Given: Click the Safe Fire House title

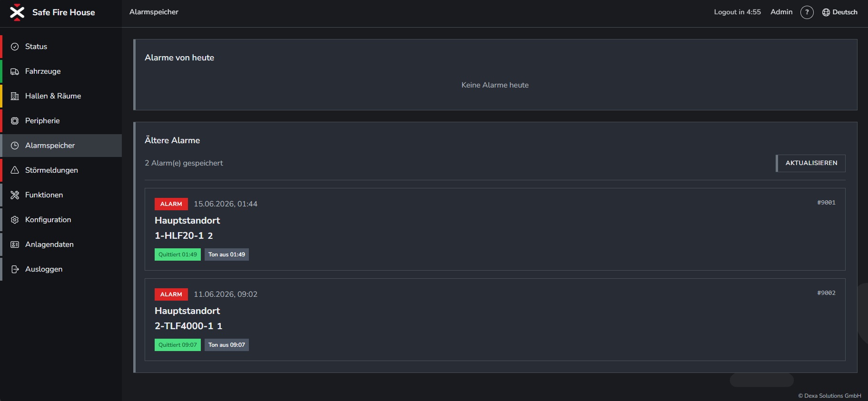Looking at the screenshot, I should (64, 12).
